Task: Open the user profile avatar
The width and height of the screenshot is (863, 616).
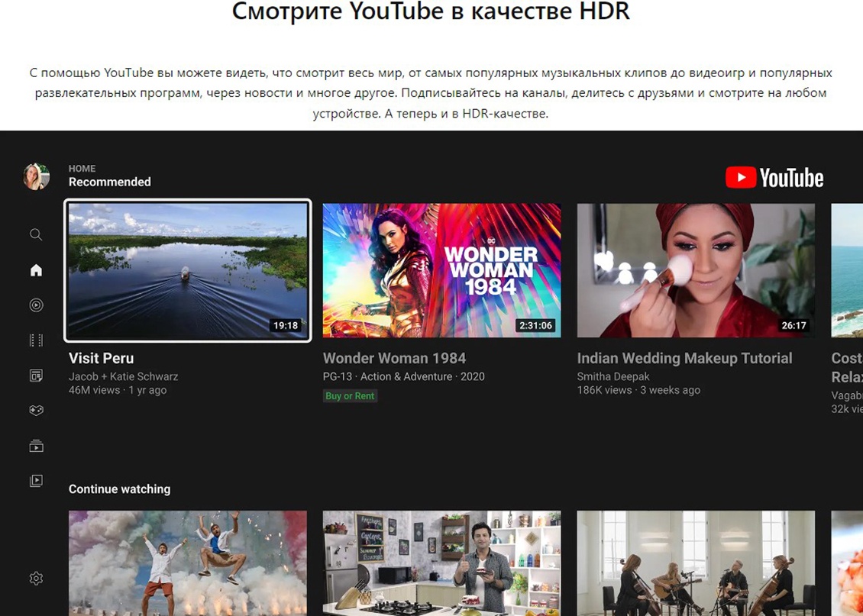Action: 36,176
